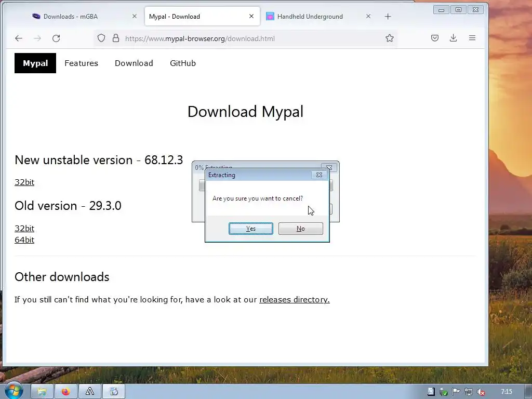Choose No in the cancel dialog
The image size is (532, 399).
[x=301, y=229]
